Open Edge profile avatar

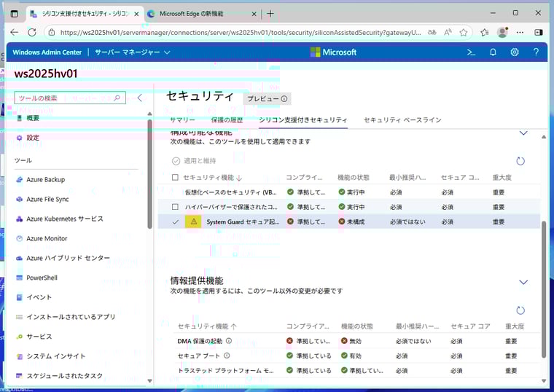502,33
